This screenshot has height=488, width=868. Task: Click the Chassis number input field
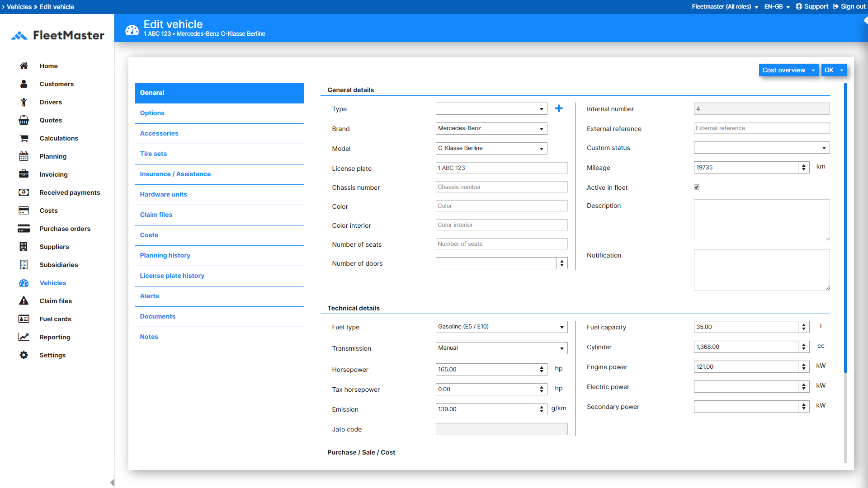pyautogui.click(x=502, y=187)
